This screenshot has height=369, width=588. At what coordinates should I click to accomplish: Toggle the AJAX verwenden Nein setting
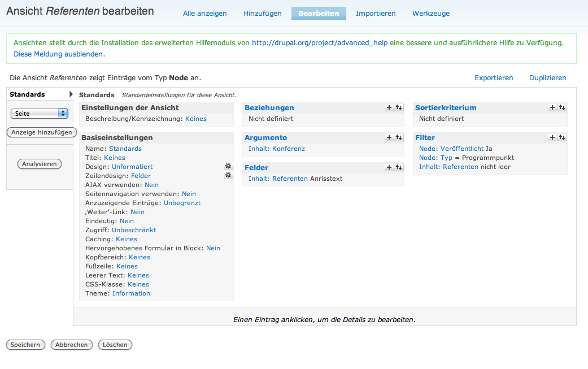pos(151,185)
